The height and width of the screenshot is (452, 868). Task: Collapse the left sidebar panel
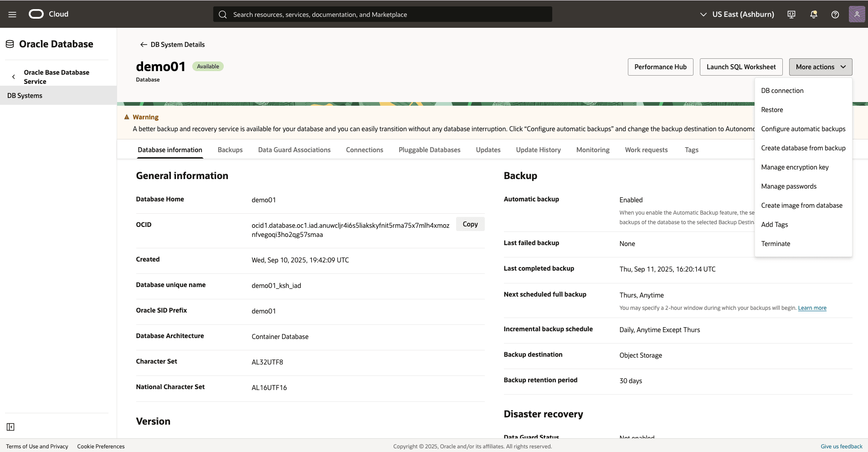pos(10,427)
